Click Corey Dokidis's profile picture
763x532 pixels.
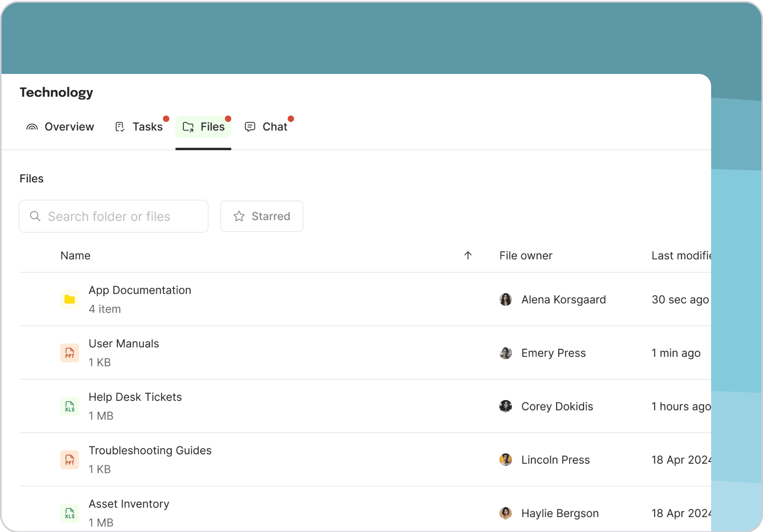(x=506, y=407)
